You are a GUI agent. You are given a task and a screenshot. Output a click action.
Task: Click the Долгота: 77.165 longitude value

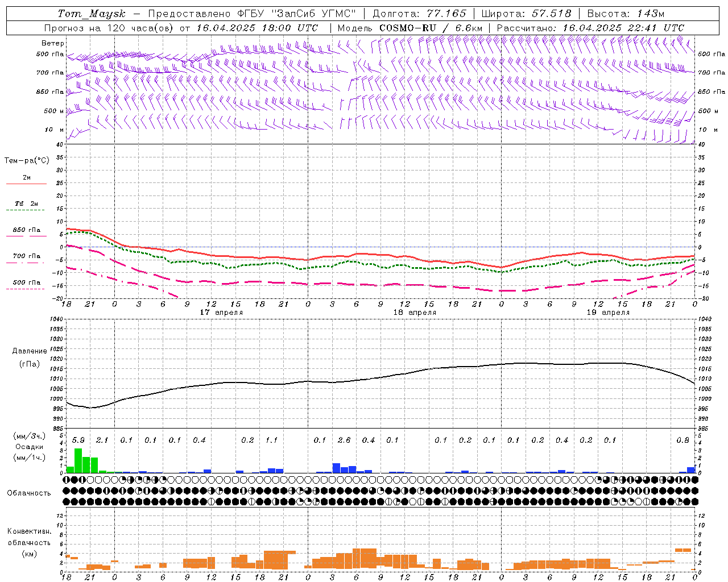419,14
